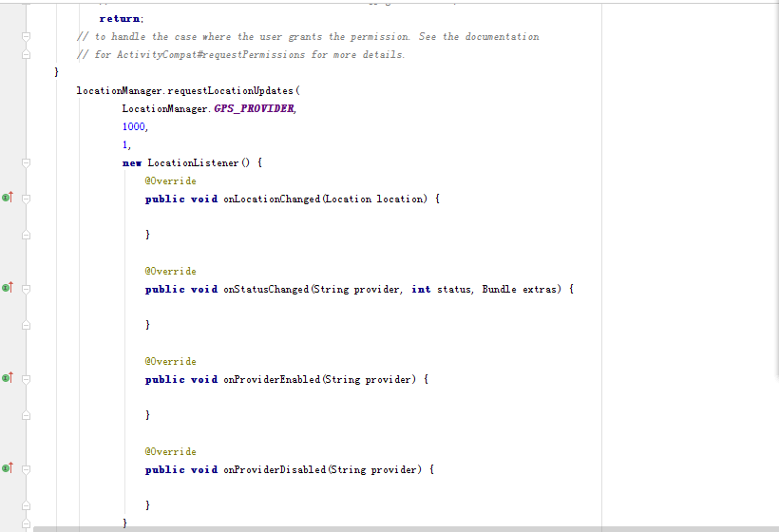
Task: Click 'Bundle extras' parameter
Action: [x=519, y=290]
